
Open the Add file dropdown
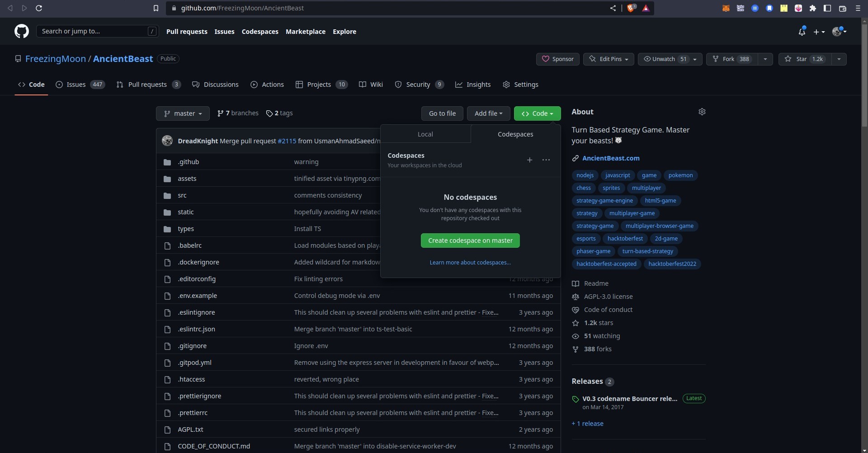click(x=488, y=113)
